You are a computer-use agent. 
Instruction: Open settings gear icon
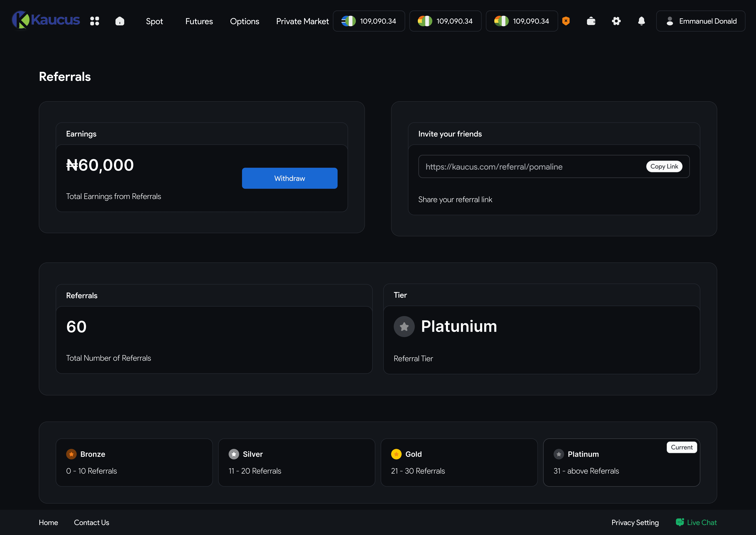click(x=616, y=21)
